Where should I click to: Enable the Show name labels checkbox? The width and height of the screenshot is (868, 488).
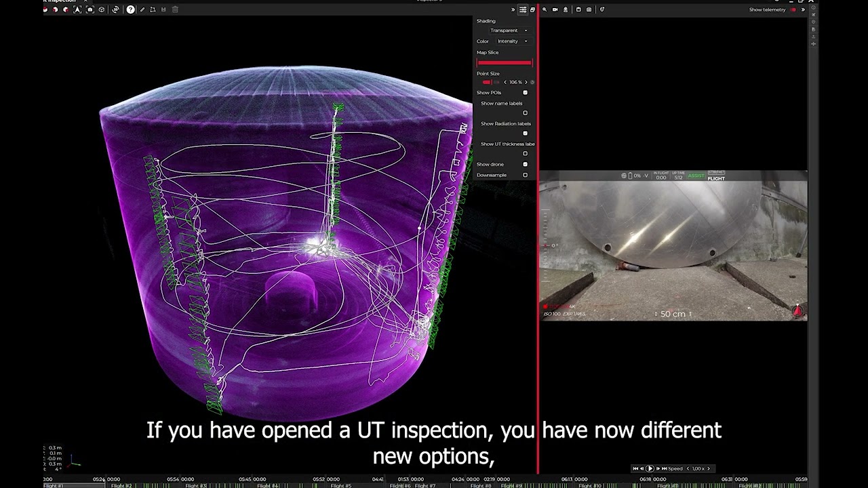click(x=525, y=113)
